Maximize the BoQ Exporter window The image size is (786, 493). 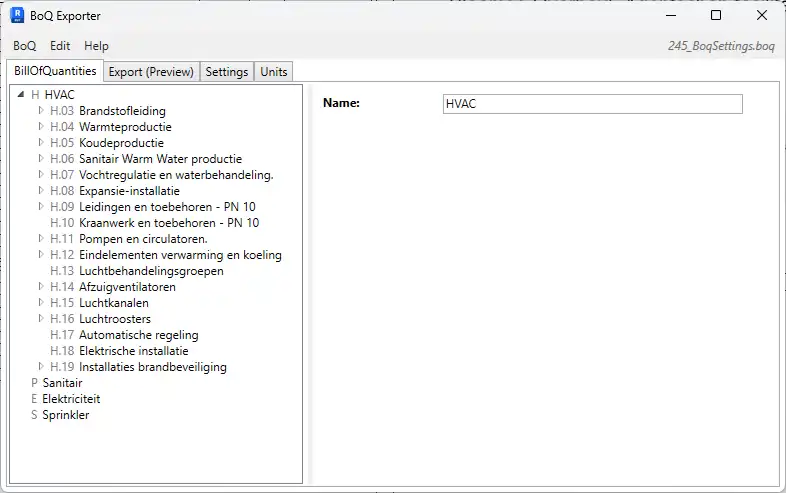716,16
